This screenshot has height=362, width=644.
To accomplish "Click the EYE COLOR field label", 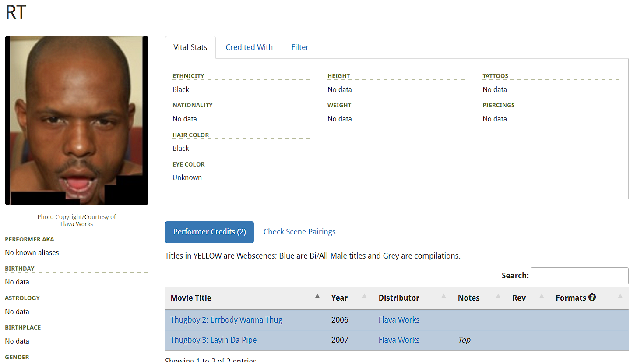I will click(x=189, y=164).
